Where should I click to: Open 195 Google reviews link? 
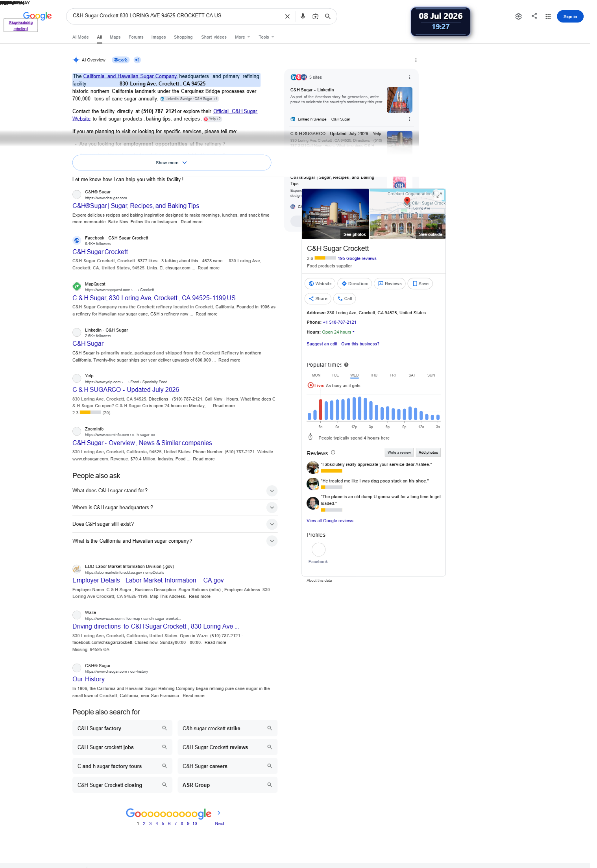[357, 258]
